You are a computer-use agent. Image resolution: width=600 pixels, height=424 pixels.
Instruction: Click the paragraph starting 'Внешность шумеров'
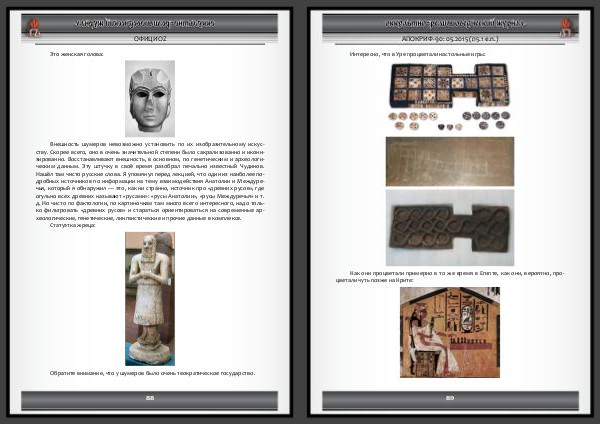click(x=150, y=181)
